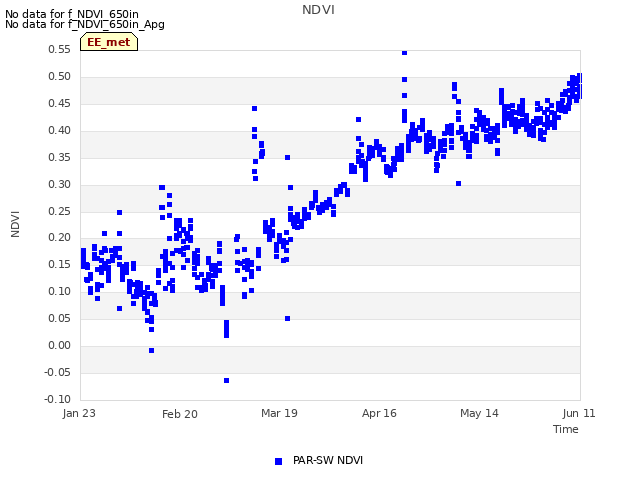
Task: Click the NDVI chart title
Action: tap(318, 10)
